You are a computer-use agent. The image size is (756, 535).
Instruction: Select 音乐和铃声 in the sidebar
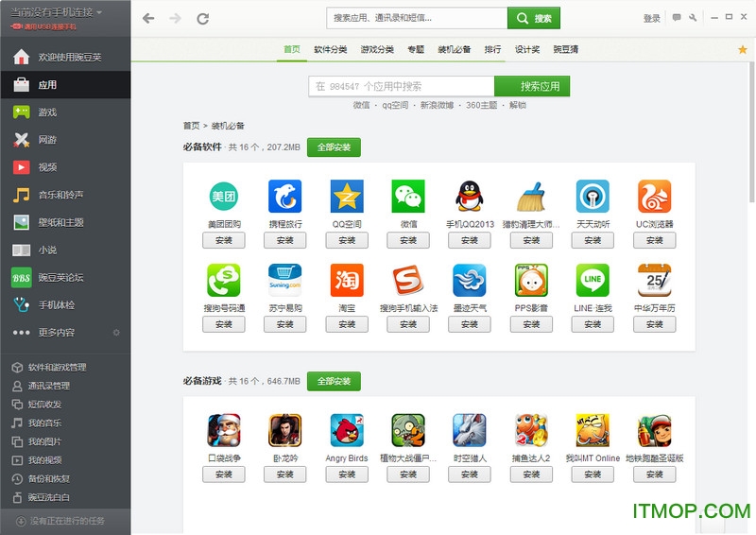(x=65, y=195)
